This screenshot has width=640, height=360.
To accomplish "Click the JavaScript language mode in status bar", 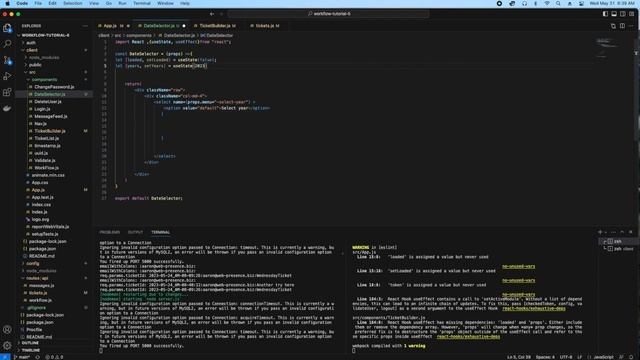I will point(603,357).
